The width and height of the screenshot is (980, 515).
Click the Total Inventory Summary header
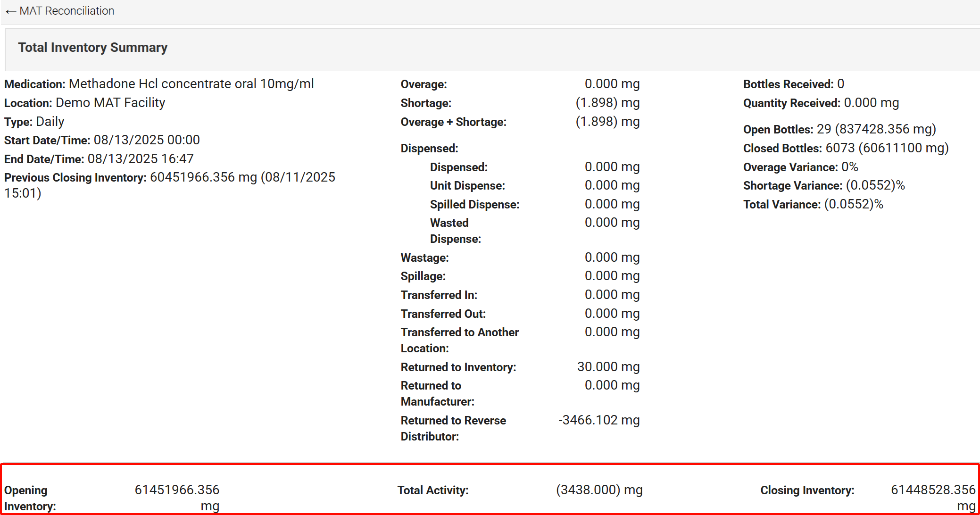[92, 48]
